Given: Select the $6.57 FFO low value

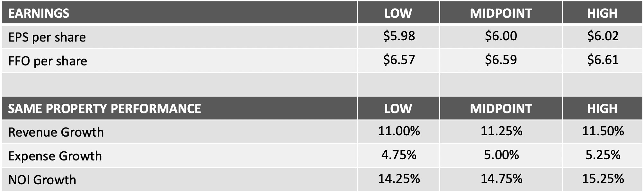Looking at the screenshot, I should click(x=399, y=60).
